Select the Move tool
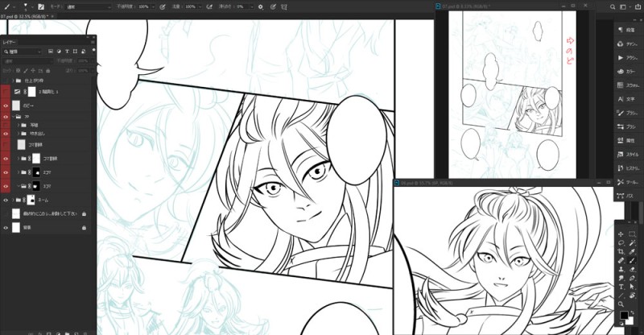This screenshot has height=335, width=644. point(621,234)
